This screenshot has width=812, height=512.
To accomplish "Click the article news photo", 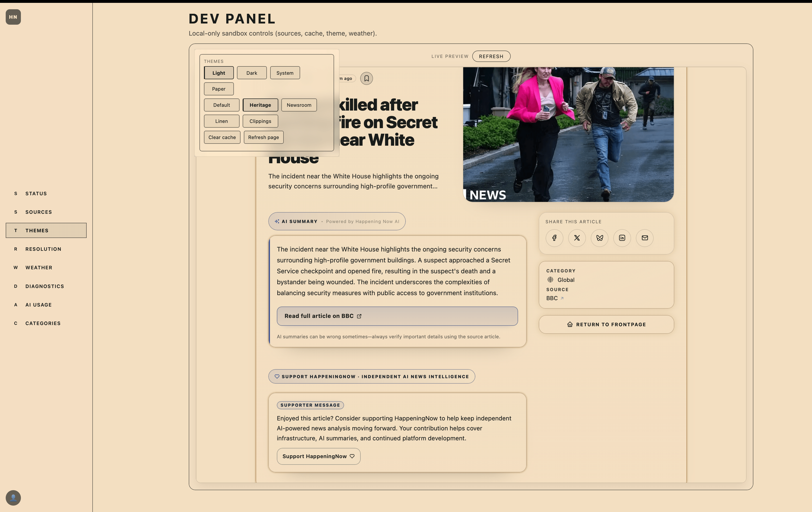I will pos(568,135).
